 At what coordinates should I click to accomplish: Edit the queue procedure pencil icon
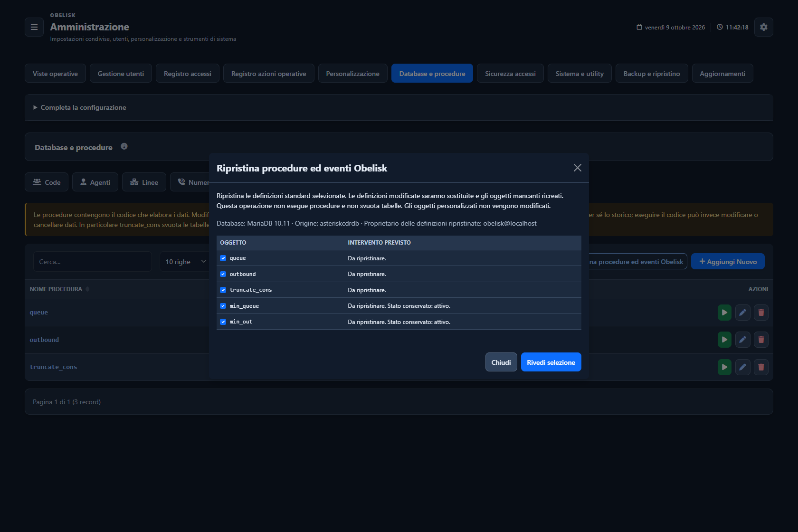click(743, 313)
